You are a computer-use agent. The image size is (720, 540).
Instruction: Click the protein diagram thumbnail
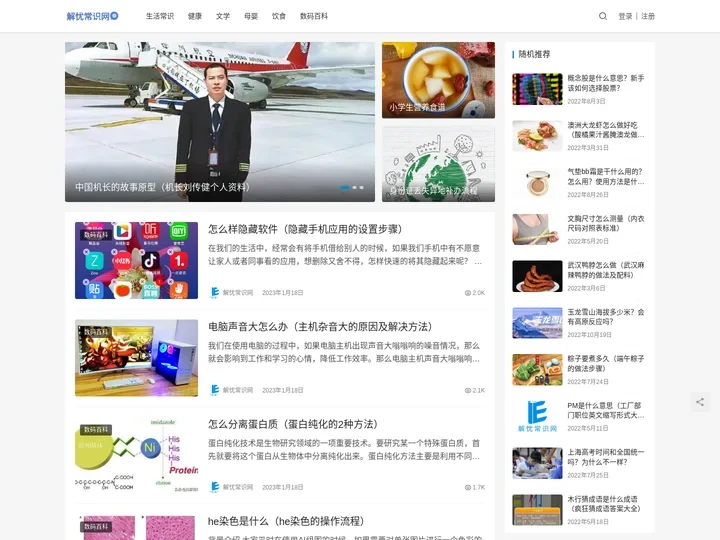(136, 455)
